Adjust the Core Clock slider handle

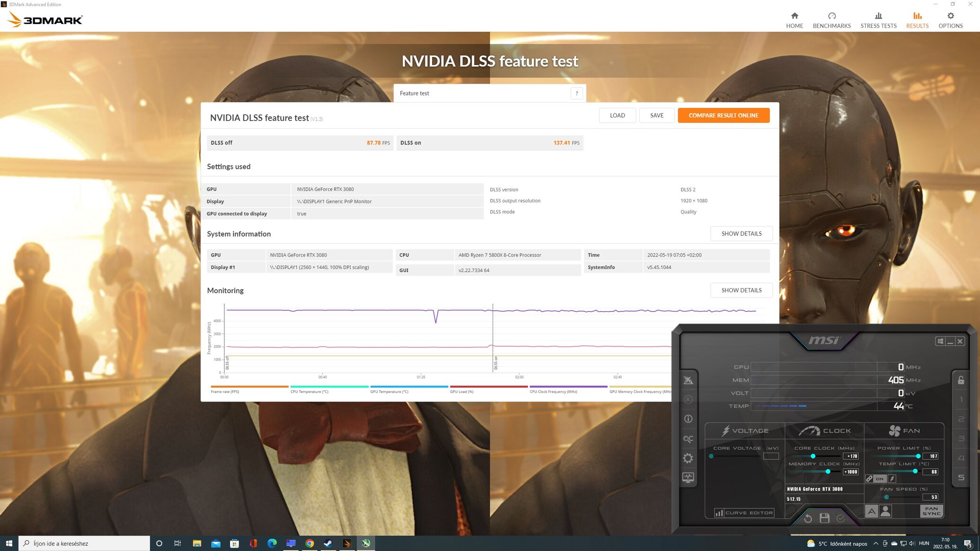[812, 456]
